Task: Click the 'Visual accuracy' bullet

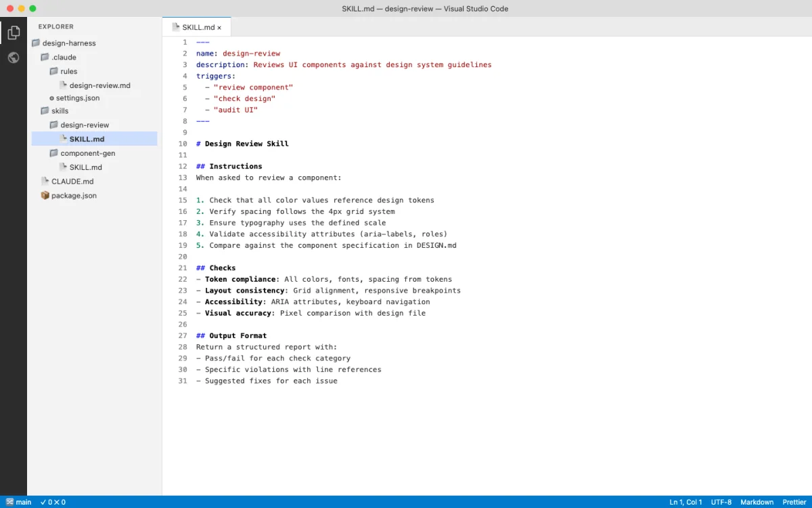Action: coord(311,313)
